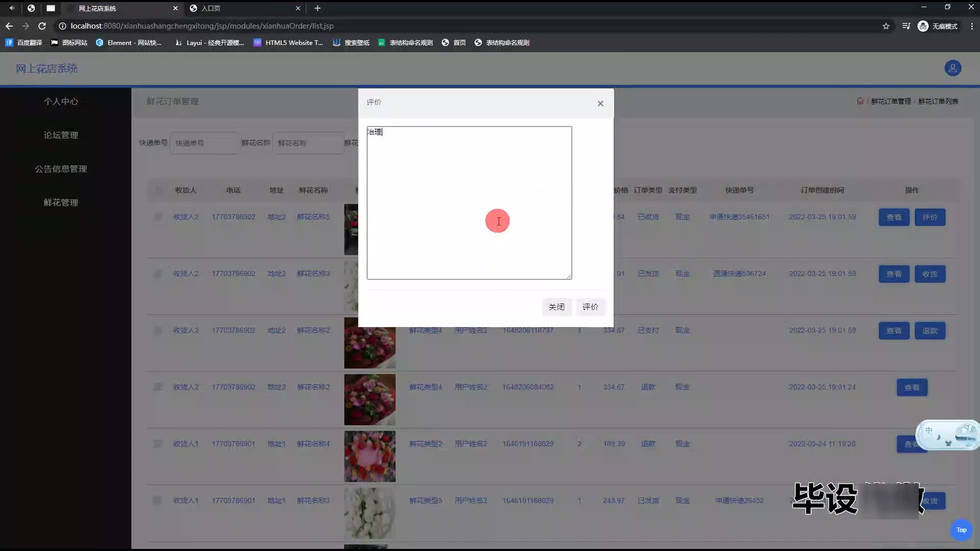Open the 百度翻译 bookmark
980x551 pixels.
pyautogui.click(x=23, y=43)
